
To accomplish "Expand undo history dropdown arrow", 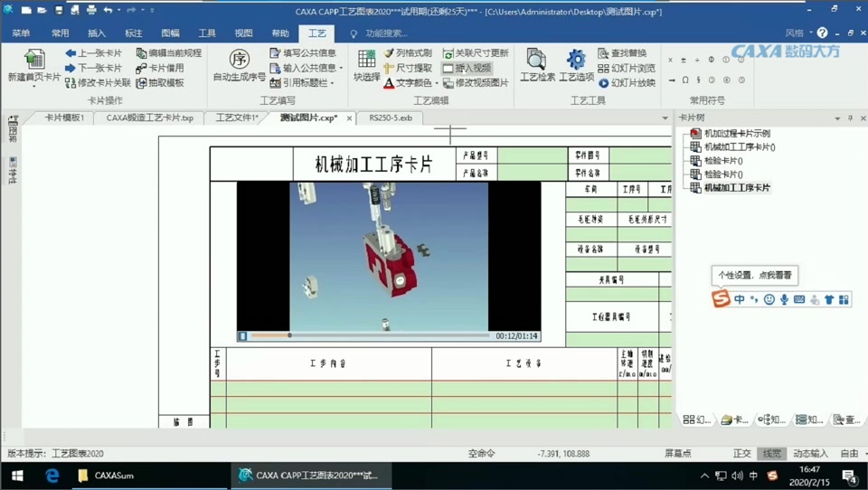I will [x=119, y=10].
